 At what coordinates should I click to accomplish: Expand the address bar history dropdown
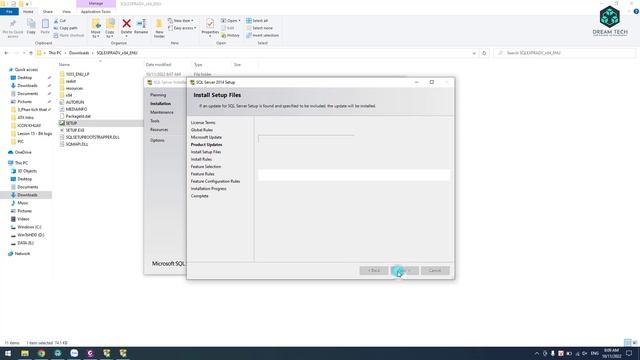pyautogui.click(x=474, y=53)
